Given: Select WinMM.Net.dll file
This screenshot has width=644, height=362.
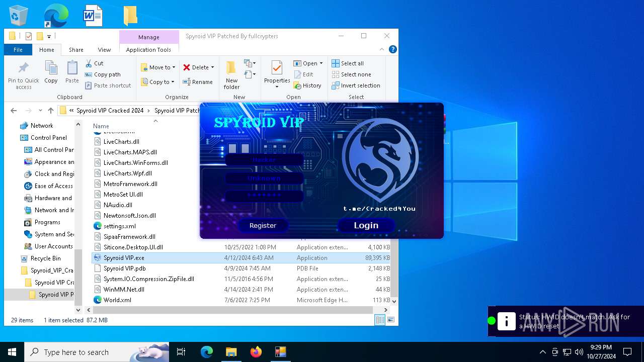Looking at the screenshot, I should [124, 290].
